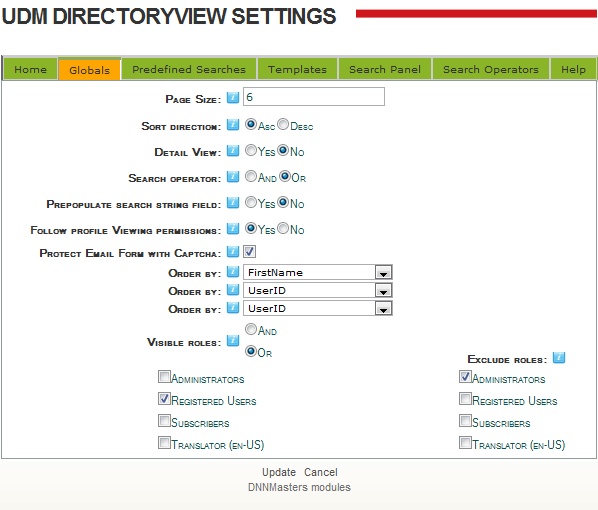Select Asc sort direction
The width and height of the screenshot is (598, 510).
coord(251,124)
